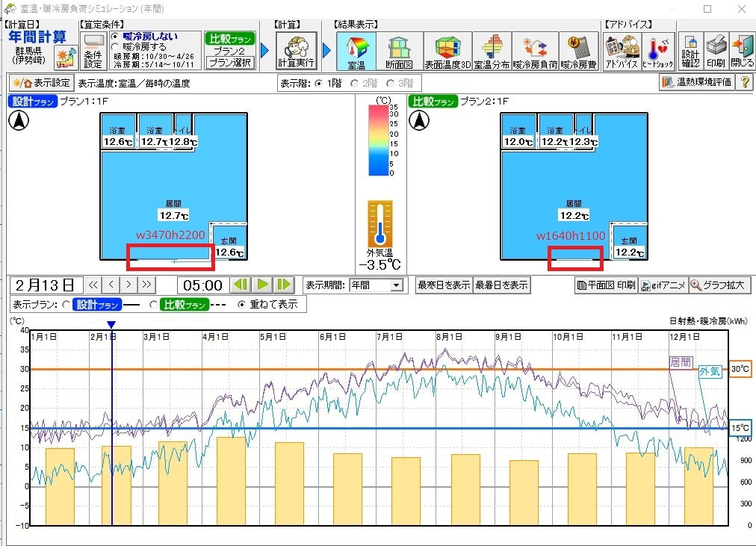Open 表面温度3D surface temperature view
The height and width of the screenshot is (546, 756).
point(447,51)
